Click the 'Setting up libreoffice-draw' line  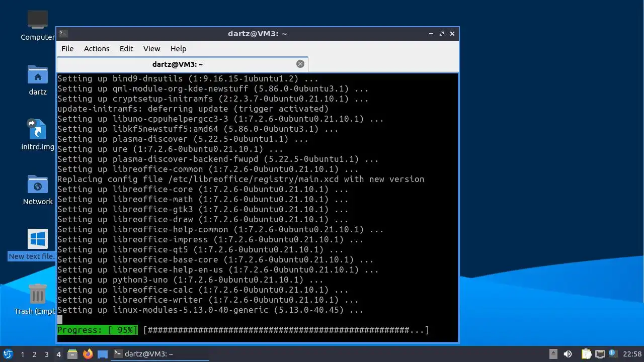203,219
